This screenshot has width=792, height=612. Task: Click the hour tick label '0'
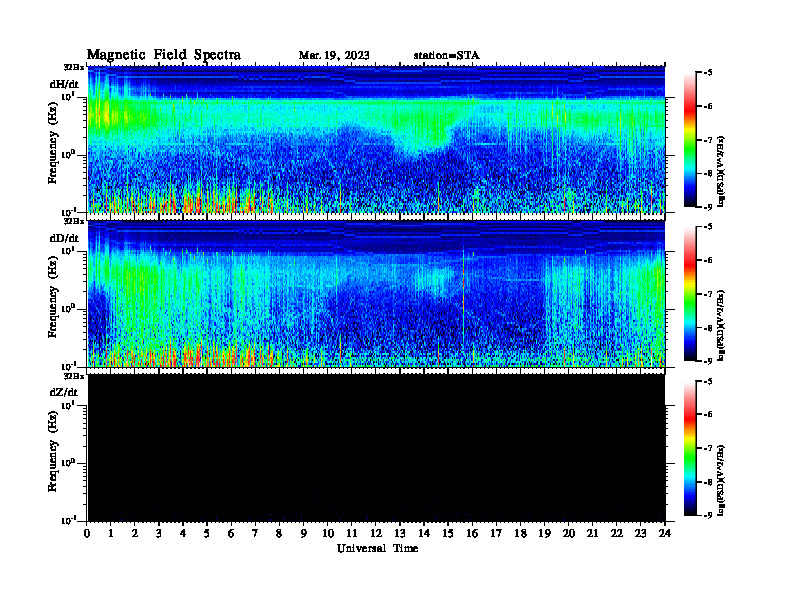tap(87, 533)
